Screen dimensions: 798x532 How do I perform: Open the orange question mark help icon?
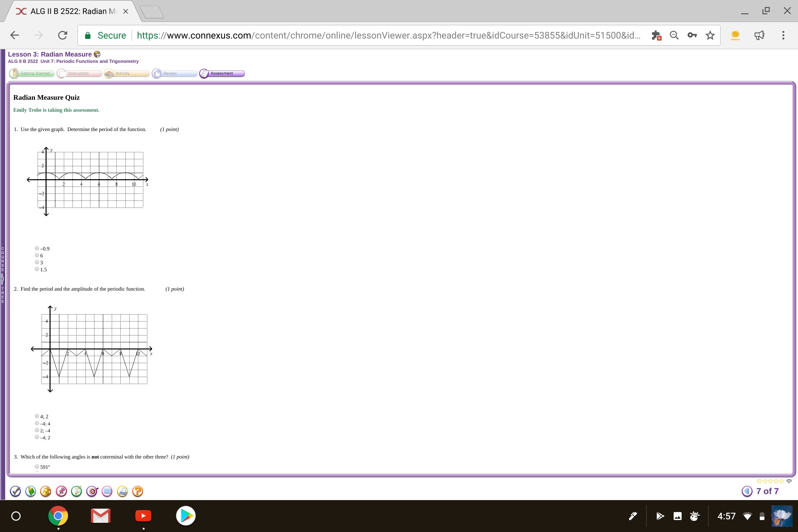click(x=137, y=491)
